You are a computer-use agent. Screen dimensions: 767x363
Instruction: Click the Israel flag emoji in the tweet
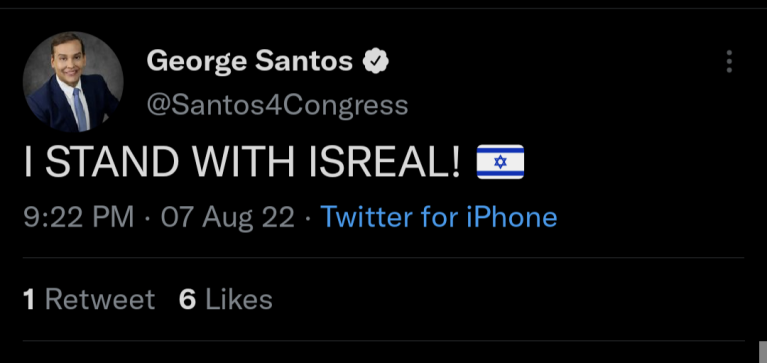tap(500, 161)
